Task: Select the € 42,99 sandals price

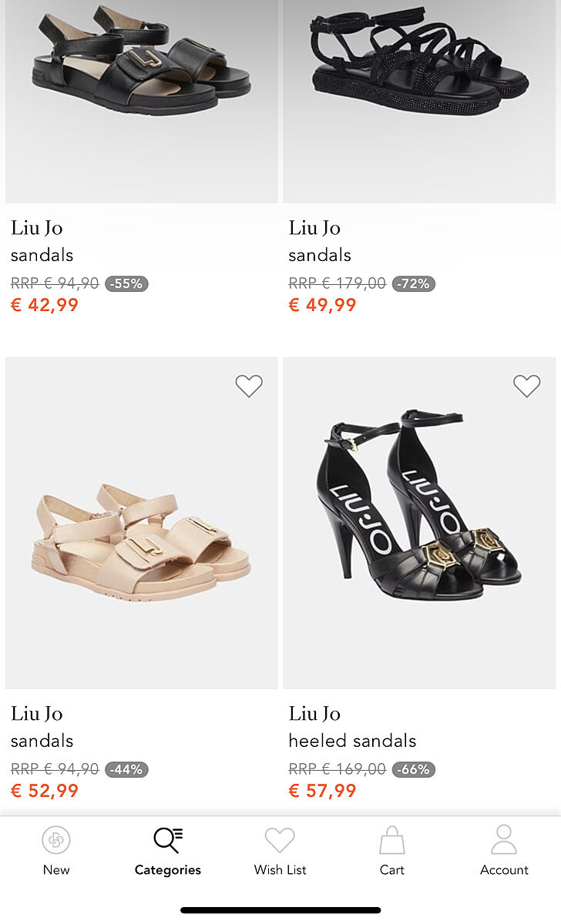Action: tap(45, 305)
